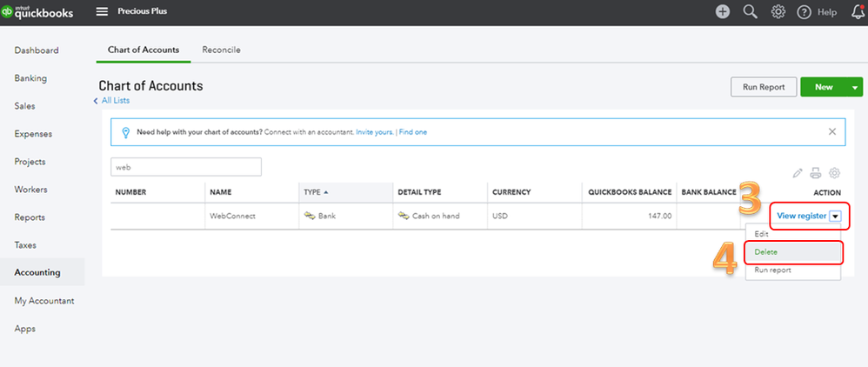Click the Invite yours link
Image resolution: width=868 pixels, height=367 pixels.
375,132
